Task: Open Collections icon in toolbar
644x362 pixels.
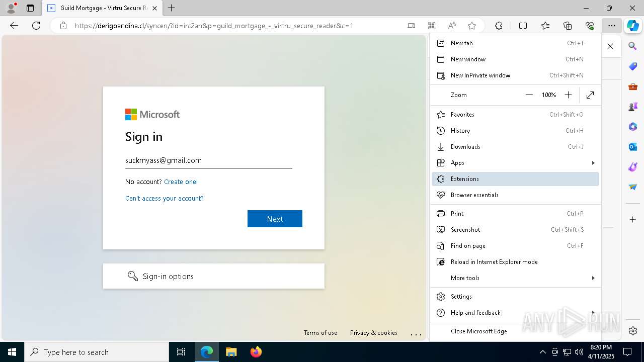Action: (568, 26)
